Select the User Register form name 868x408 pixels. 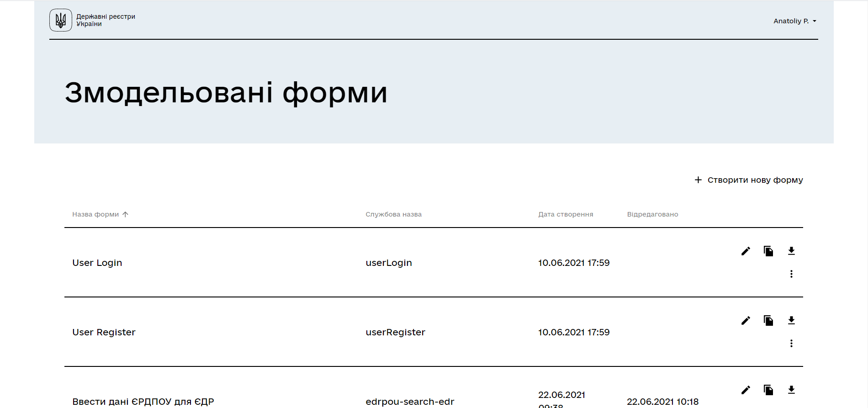tap(104, 332)
